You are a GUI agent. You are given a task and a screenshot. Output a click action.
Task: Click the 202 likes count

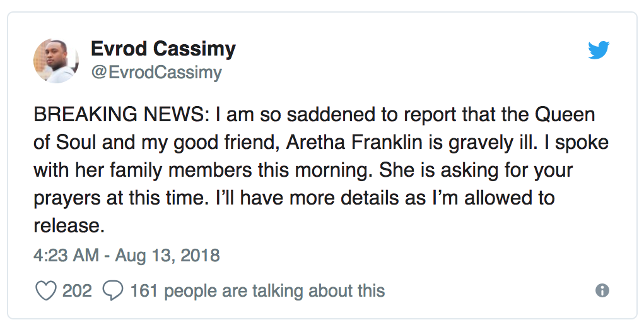click(77, 290)
